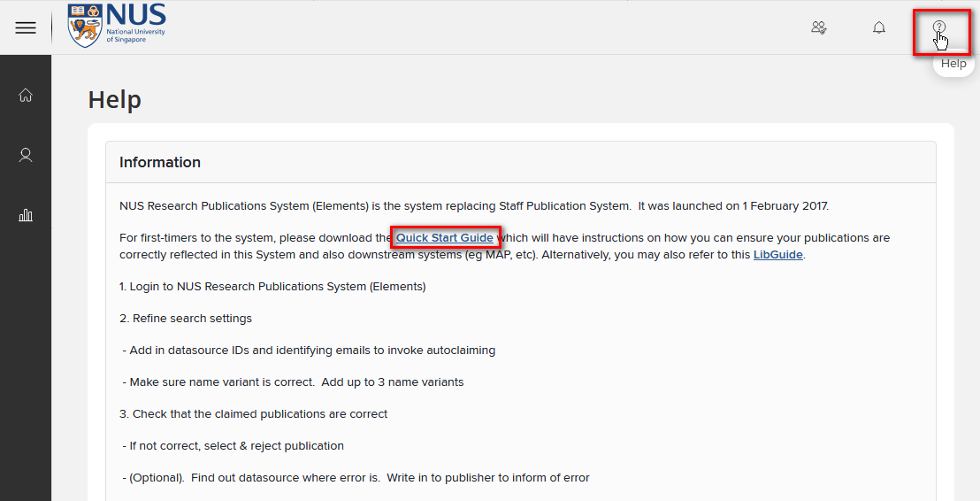
Task: Open the delegates people icon
Action: coord(819,27)
